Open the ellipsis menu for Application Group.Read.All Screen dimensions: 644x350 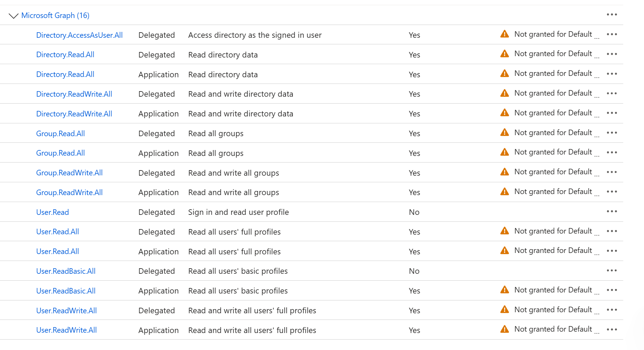coord(612,152)
